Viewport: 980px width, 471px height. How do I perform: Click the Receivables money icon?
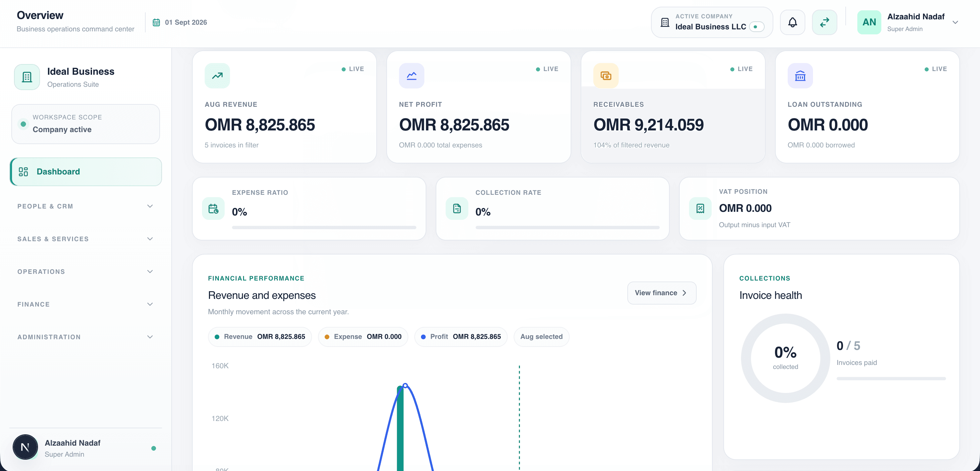[606, 76]
